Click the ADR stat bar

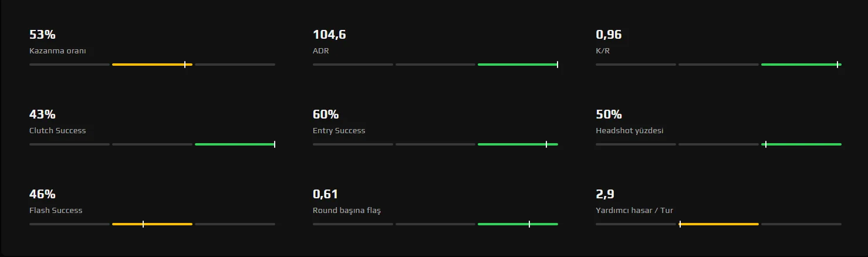[x=435, y=65]
